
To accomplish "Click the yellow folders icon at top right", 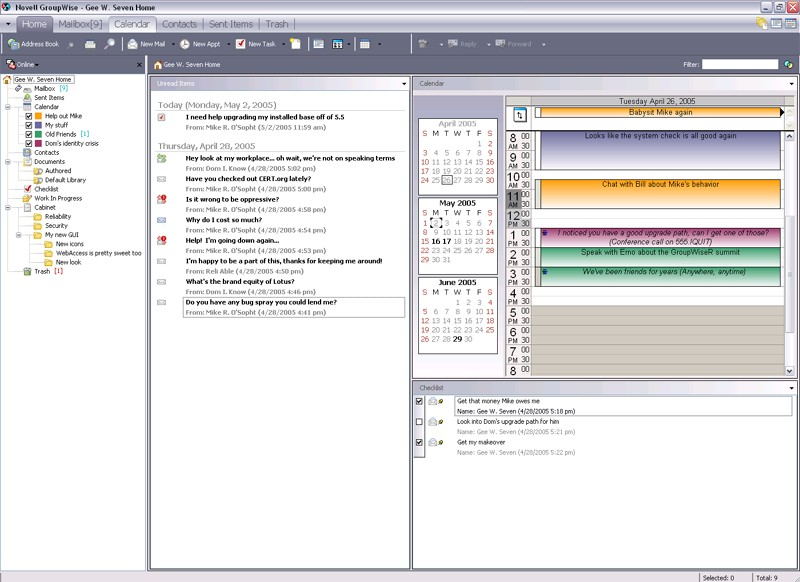I will 762,23.
